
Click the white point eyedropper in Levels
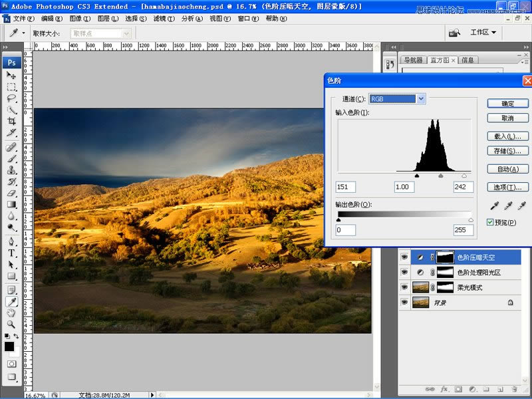click(521, 207)
